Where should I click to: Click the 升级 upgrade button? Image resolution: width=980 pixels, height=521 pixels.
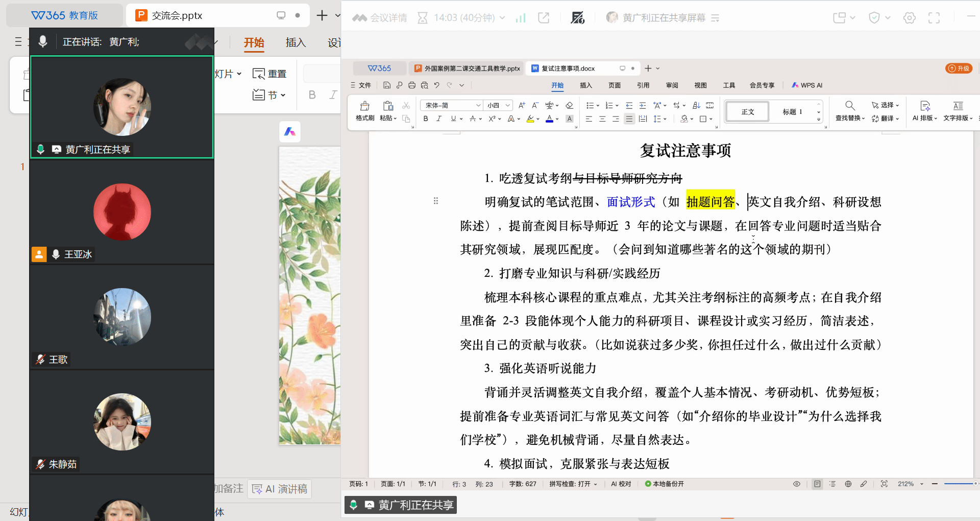click(959, 68)
